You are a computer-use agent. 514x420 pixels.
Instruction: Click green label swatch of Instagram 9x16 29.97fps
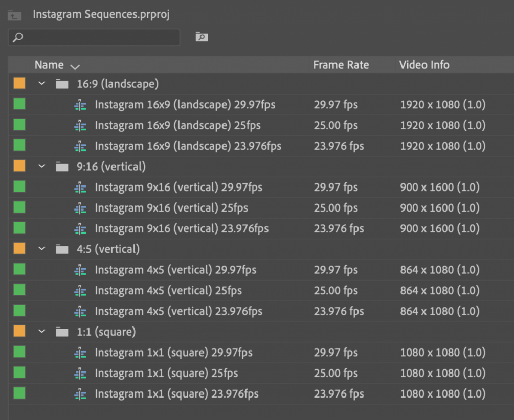(x=19, y=188)
